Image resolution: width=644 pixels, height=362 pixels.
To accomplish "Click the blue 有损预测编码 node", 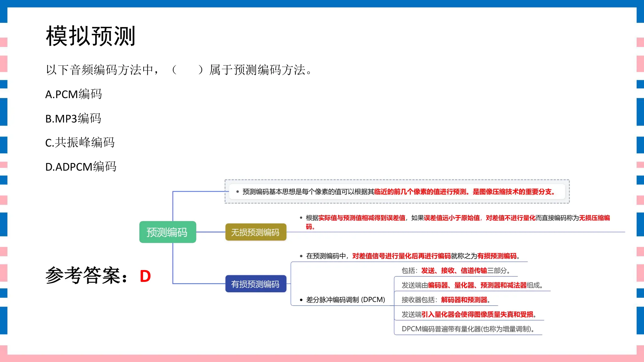I will click(x=256, y=284).
